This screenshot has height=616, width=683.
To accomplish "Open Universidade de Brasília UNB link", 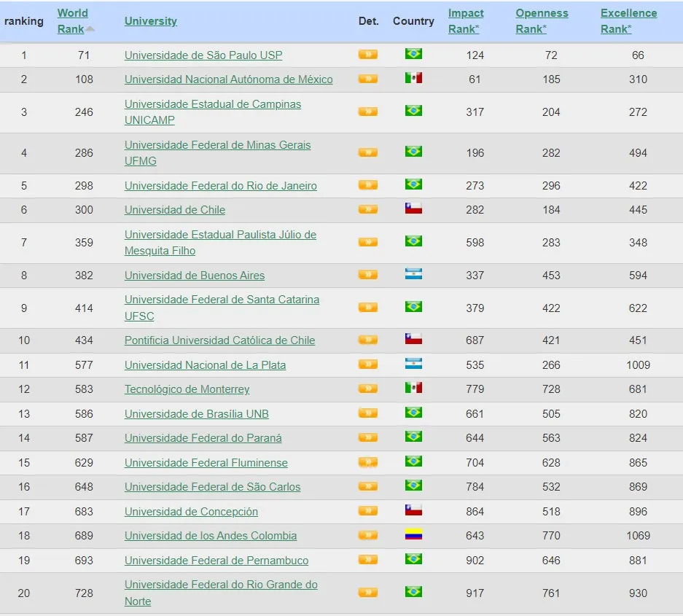I will pyautogui.click(x=197, y=414).
